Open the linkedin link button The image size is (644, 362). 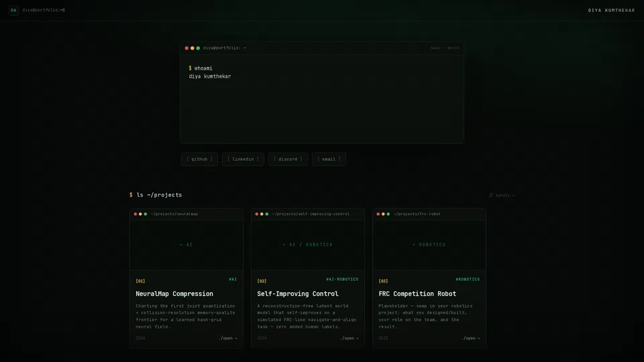pos(243,160)
